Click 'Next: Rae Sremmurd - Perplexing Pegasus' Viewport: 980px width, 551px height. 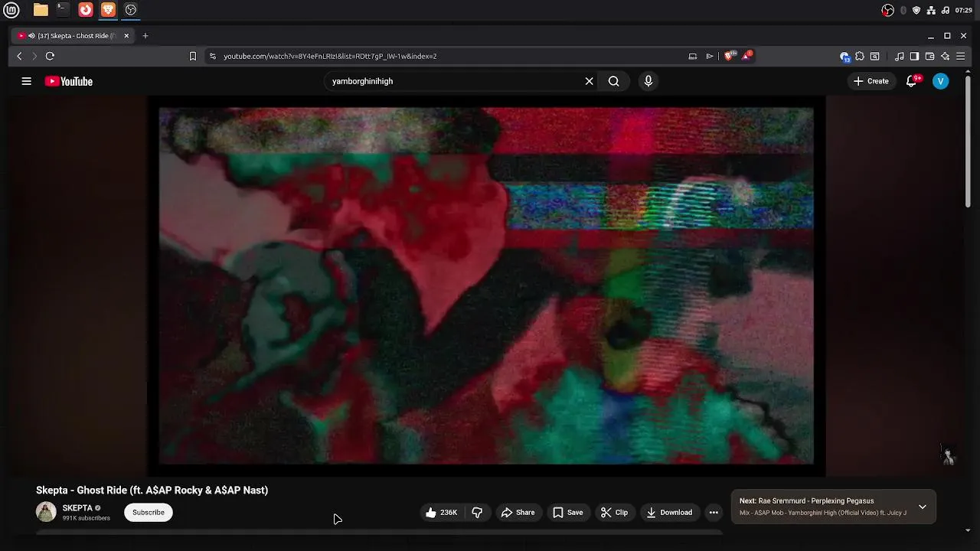click(806, 501)
